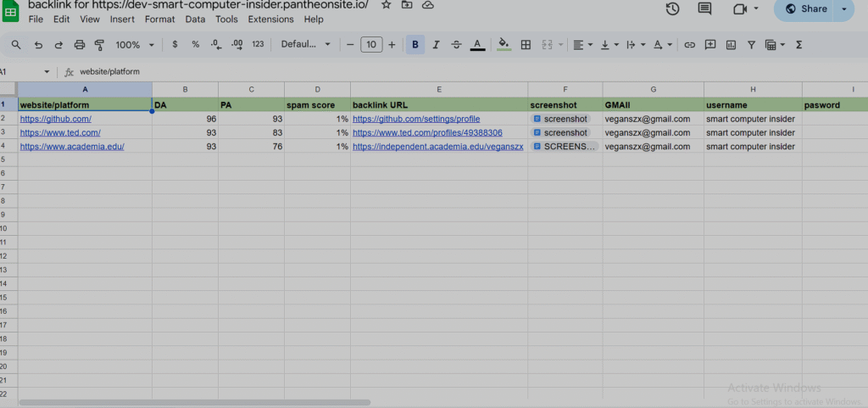Image resolution: width=868 pixels, height=408 pixels.
Task: Open version history clock icon
Action: (x=672, y=8)
